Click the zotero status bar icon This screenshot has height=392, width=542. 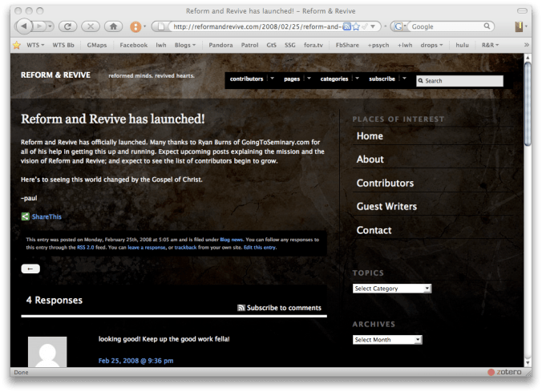coord(504,372)
